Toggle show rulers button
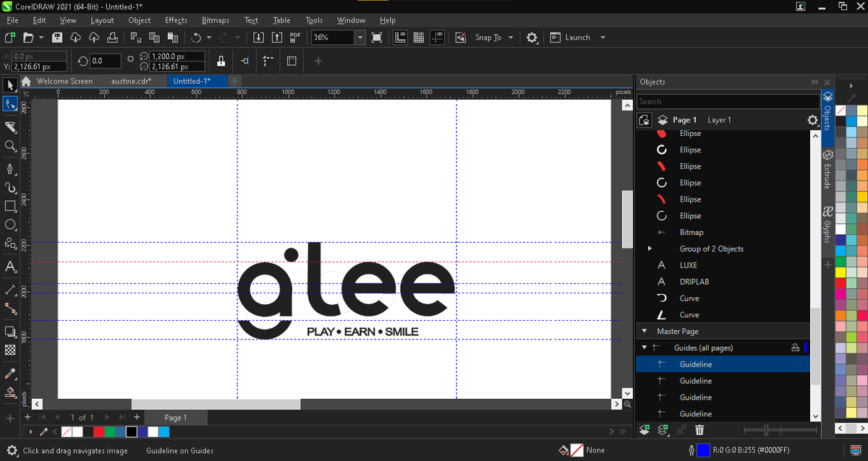The image size is (868, 461). [x=400, y=38]
